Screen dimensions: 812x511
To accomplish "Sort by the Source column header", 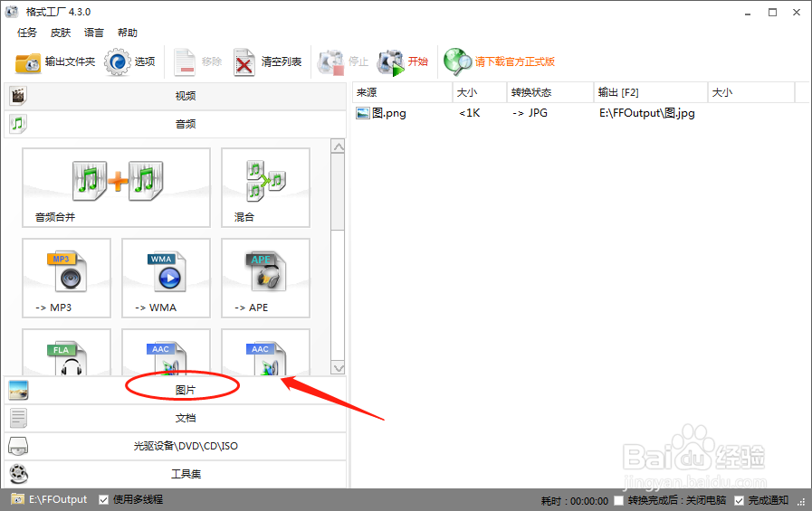I will point(402,92).
